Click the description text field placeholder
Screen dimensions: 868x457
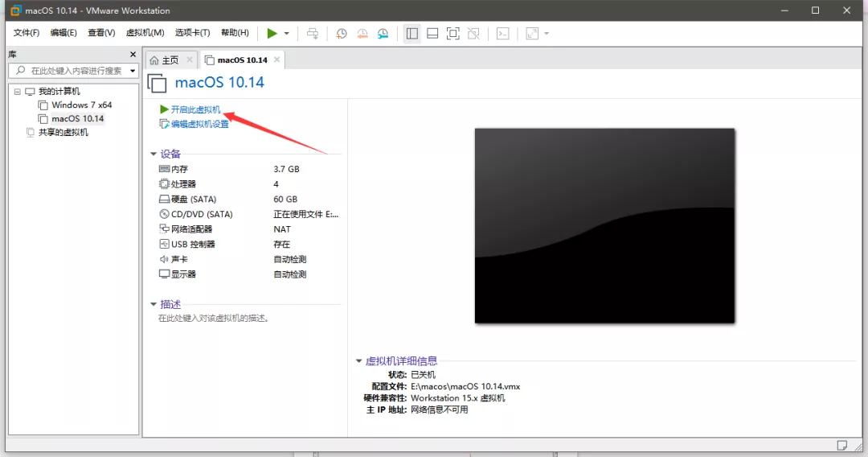[214, 318]
